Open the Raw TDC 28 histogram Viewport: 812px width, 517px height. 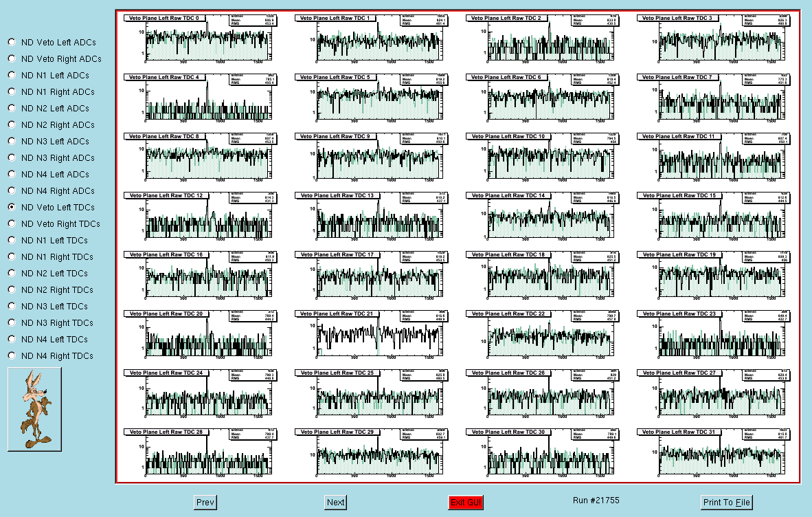[x=201, y=454]
